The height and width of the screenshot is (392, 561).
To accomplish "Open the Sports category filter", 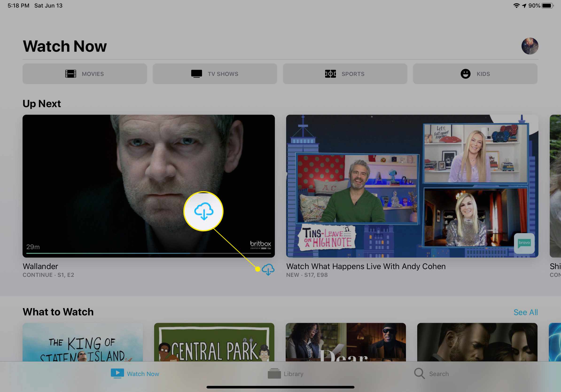I will (x=344, y=73).
